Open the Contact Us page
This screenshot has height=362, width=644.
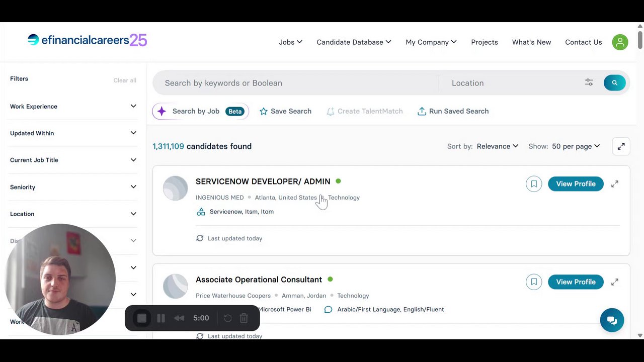[x=583, y=42]
